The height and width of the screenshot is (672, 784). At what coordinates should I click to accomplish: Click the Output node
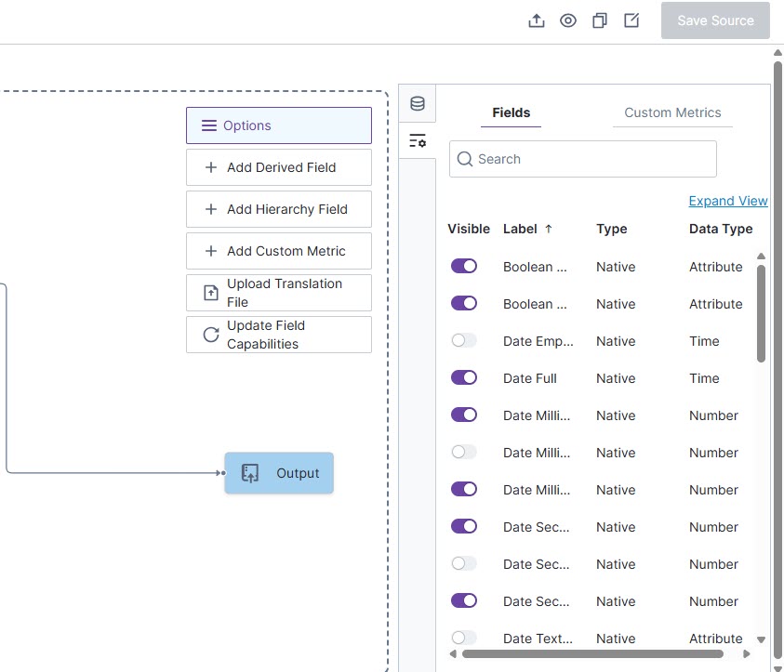point(279,473)
